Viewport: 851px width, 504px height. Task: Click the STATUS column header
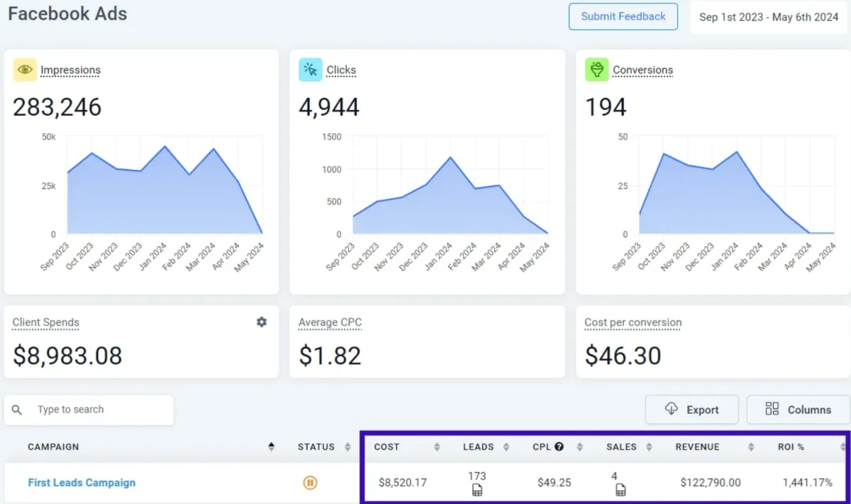(316, 447)
